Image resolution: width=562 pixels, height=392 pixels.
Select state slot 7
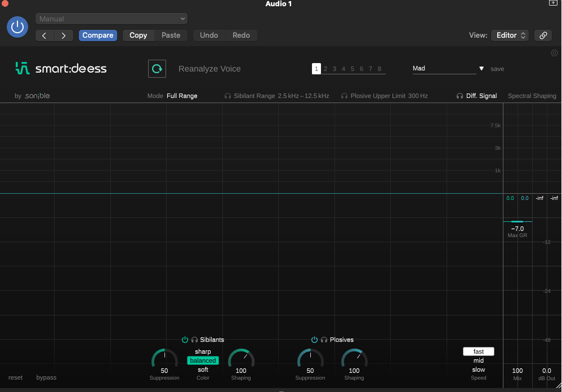coord(370,69)
